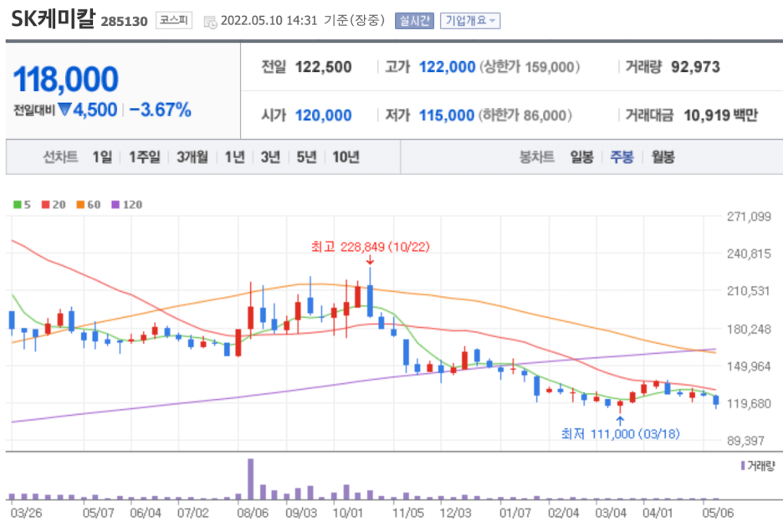
Task: Click the orange 60 moving average legend
Action: pyautogui.click(x=89, y=204)
